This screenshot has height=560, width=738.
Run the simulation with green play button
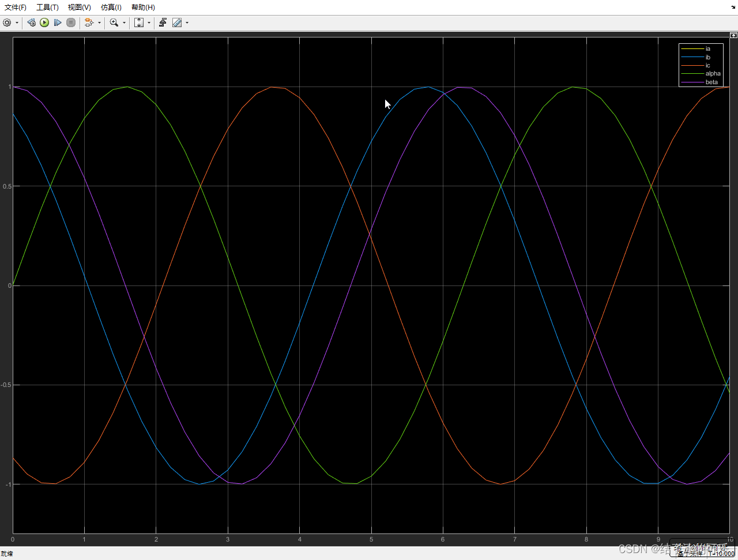pos(44,22)
